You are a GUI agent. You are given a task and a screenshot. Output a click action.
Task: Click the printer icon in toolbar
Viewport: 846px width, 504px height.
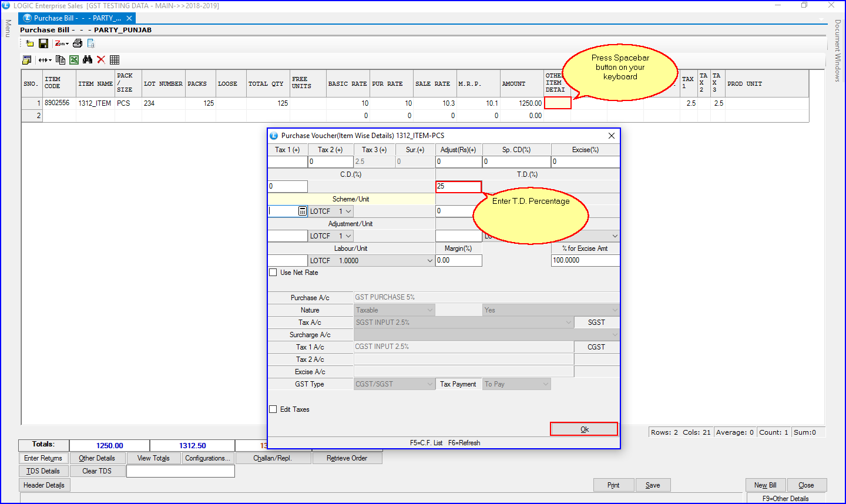coord(78,43)
